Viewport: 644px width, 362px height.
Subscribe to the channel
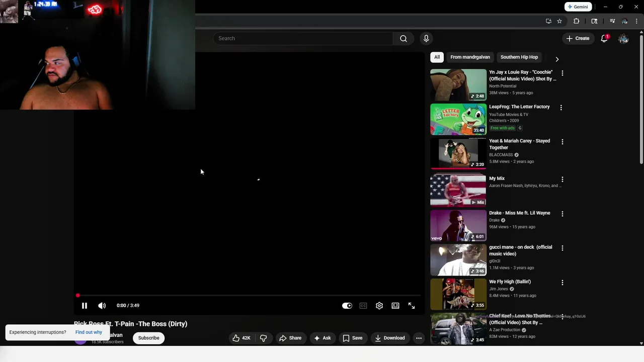149,338
